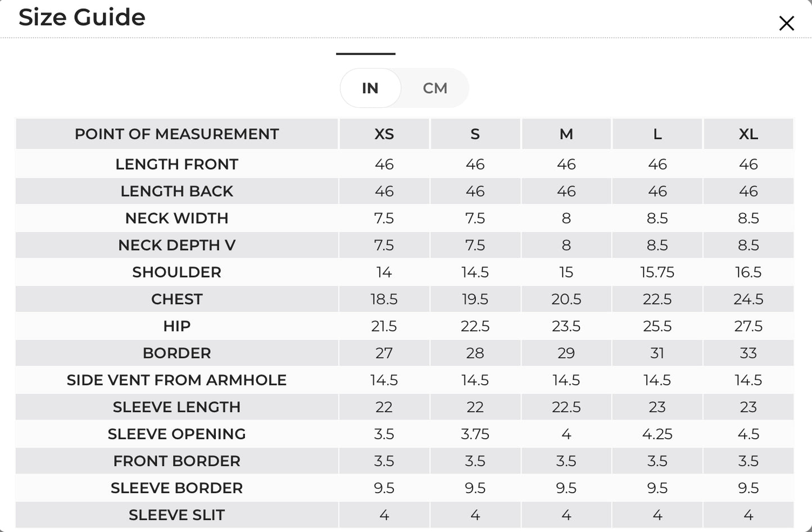Click the Length Front row label
Viewport: 812px width, 532px height.
177,164
